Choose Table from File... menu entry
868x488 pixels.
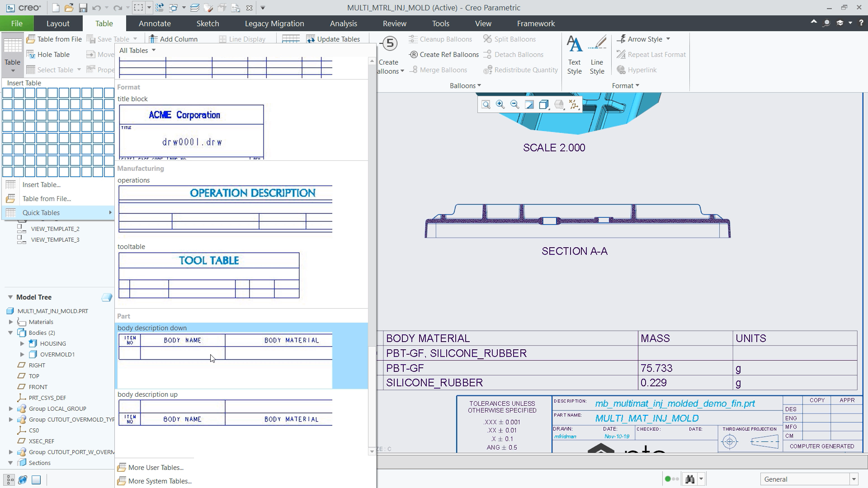[x=58, y=198]
